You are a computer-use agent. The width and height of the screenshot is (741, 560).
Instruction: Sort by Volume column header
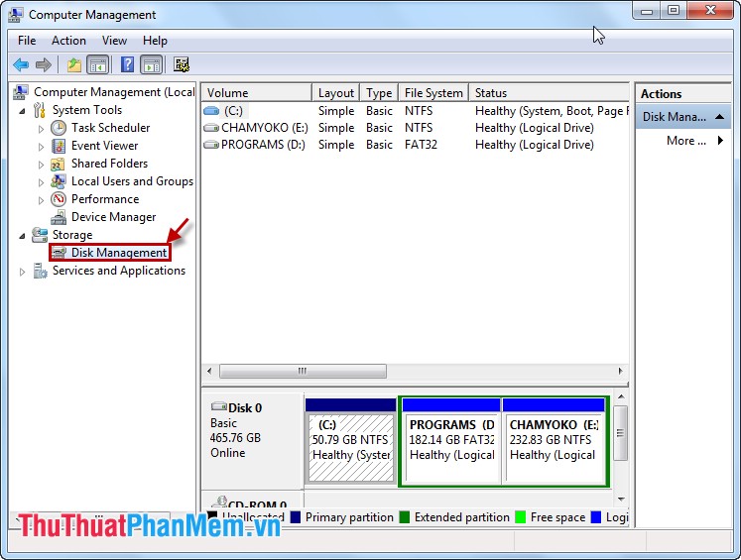click(x=257, y=93)
